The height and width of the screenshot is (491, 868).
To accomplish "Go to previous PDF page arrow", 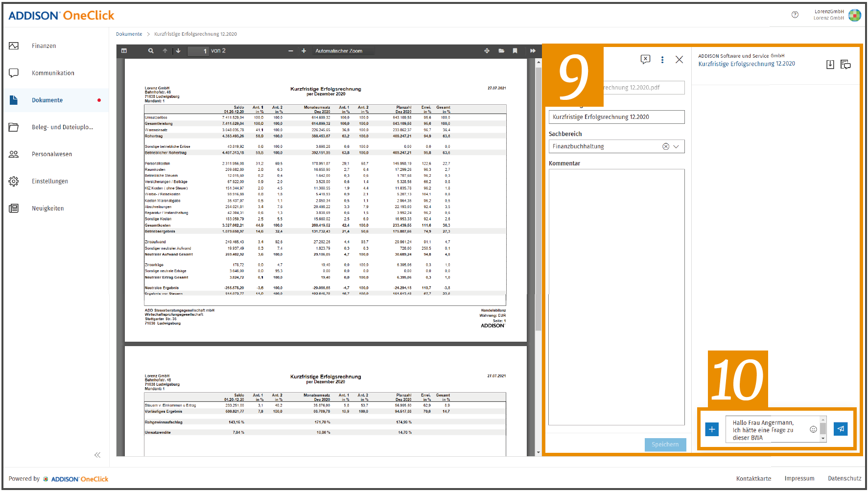I will (x=165, y=51).
